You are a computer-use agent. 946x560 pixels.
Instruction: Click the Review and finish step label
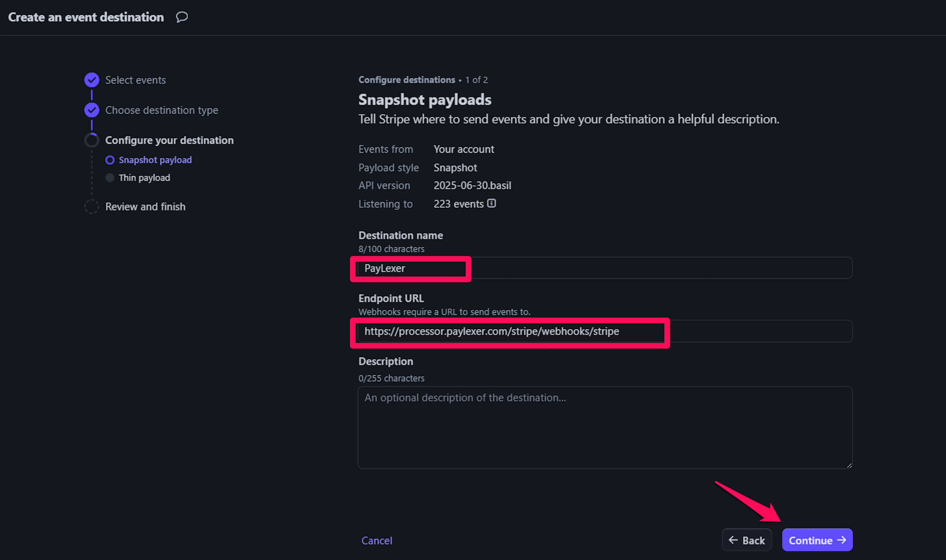(145, 207)
